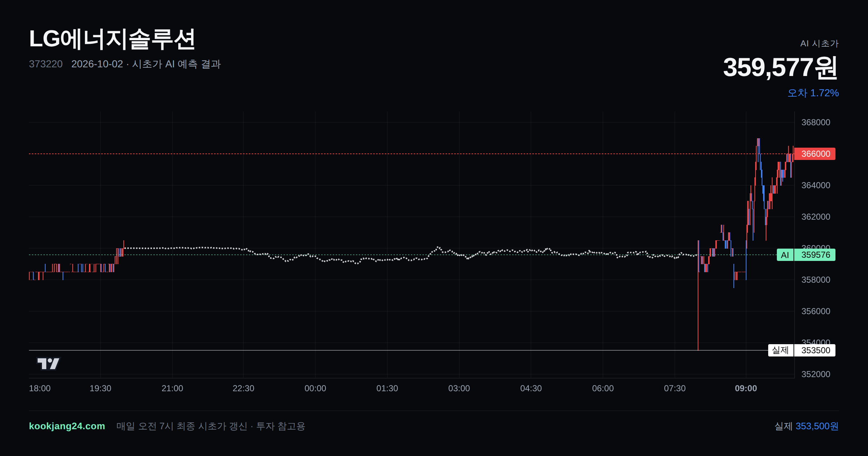The image size is (868, 456).
Task: Click the red 366000 price label
Action: click(815, 154)
